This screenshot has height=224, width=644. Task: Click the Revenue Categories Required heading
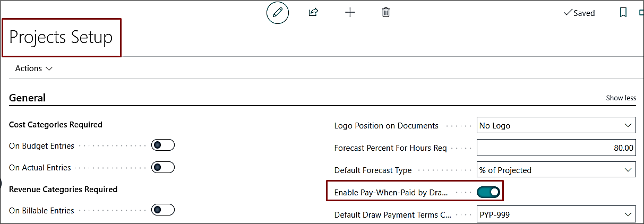(x=63, y=189)
